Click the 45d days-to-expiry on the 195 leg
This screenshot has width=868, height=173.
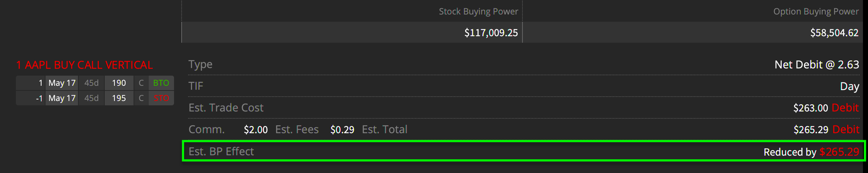(91, 98)
